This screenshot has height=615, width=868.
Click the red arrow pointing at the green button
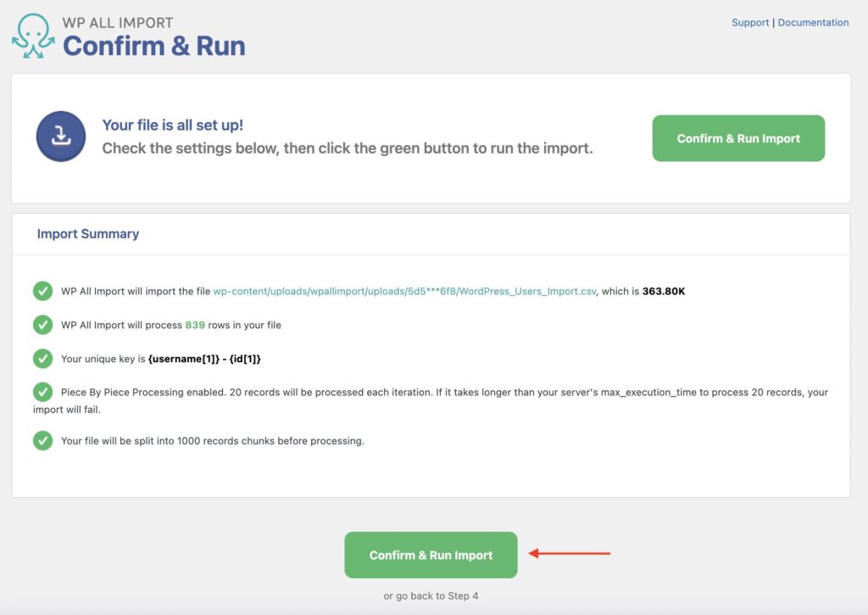click(570, 553)
